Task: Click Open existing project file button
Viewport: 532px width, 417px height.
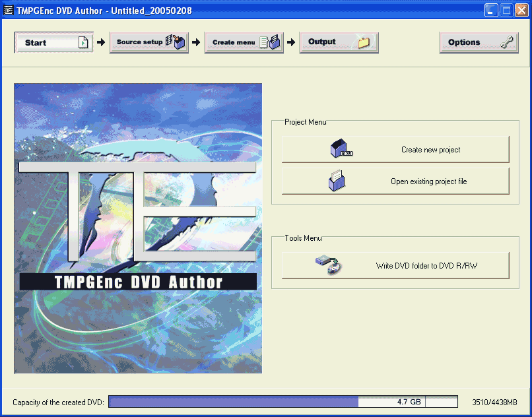Action: click(395, 181)
